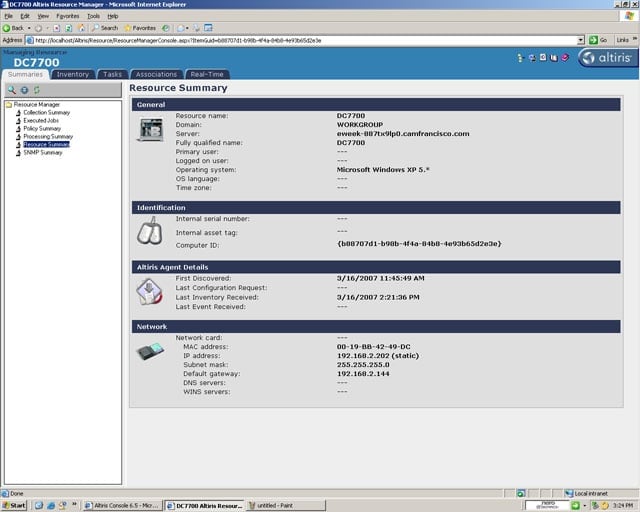Click the document report icon in Altiris header

click(543, 58)
